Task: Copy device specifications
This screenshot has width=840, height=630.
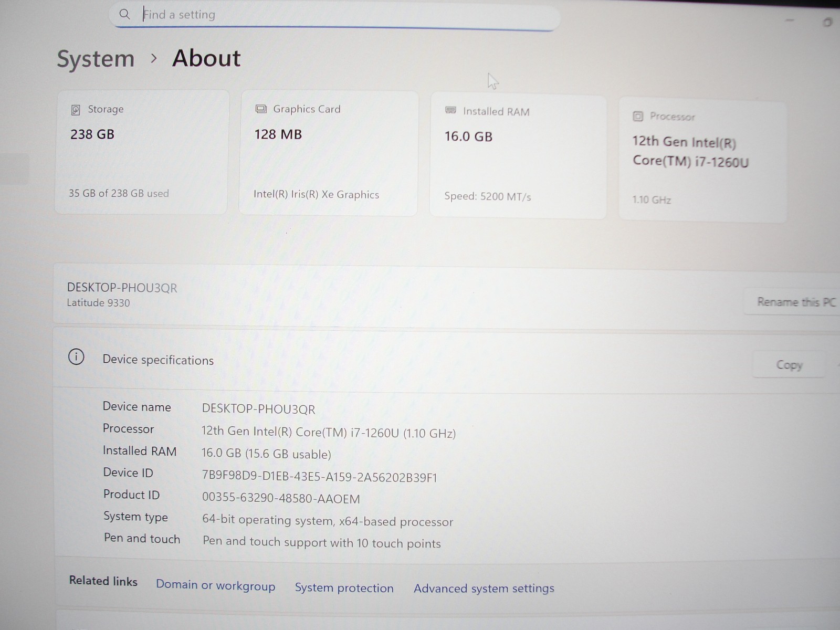Action: [x=789, y=365]
